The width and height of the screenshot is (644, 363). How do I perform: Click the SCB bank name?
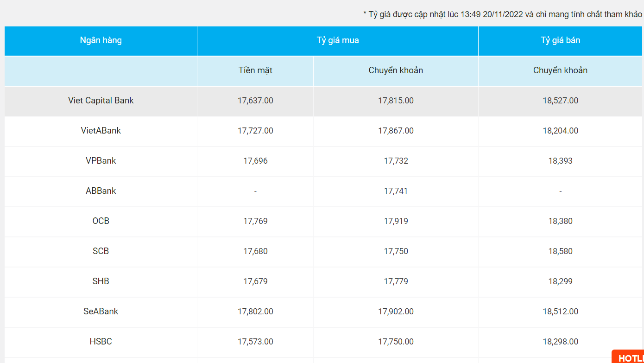pos(101,251)
